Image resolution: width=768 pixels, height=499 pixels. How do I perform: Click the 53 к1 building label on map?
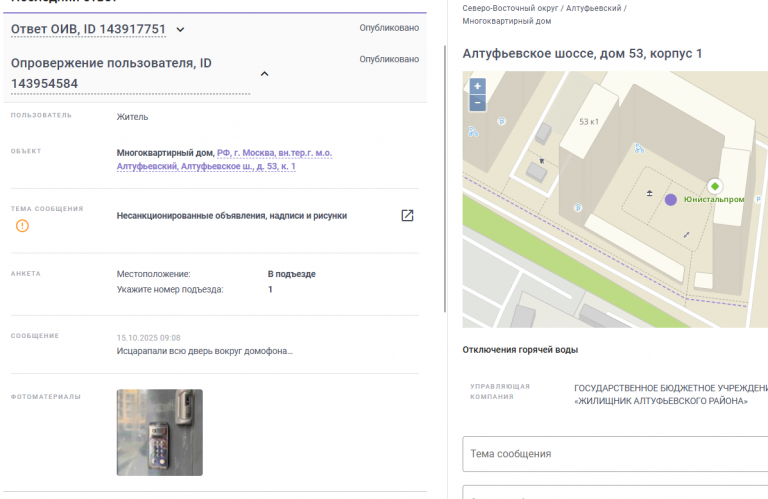(589, 121)
